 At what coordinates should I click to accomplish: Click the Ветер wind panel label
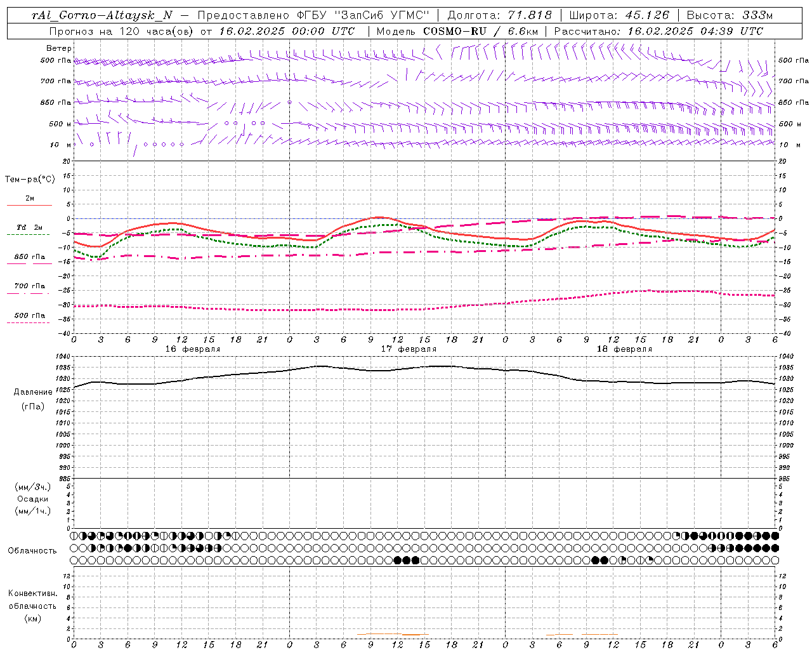tap(59, 48)
